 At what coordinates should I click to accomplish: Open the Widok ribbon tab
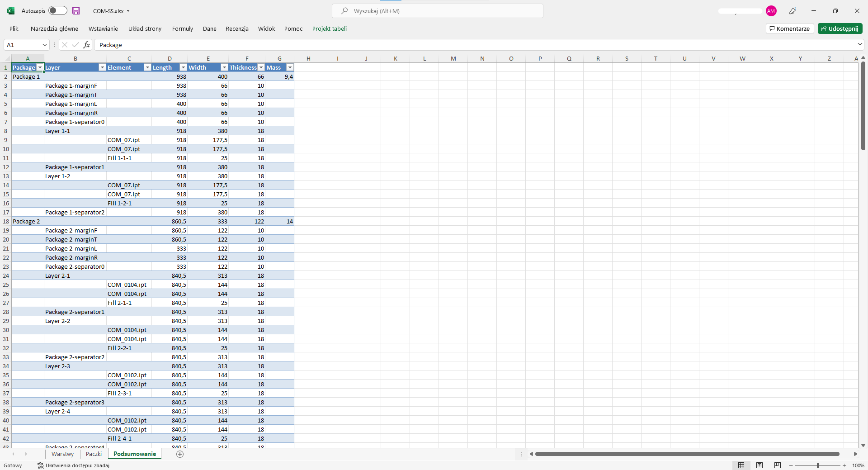(267, 29)
